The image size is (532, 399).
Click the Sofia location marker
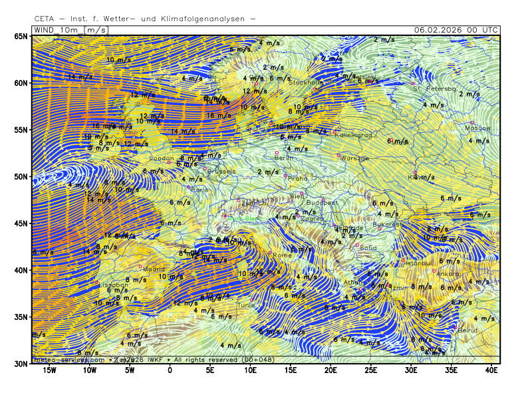[357, 245]
